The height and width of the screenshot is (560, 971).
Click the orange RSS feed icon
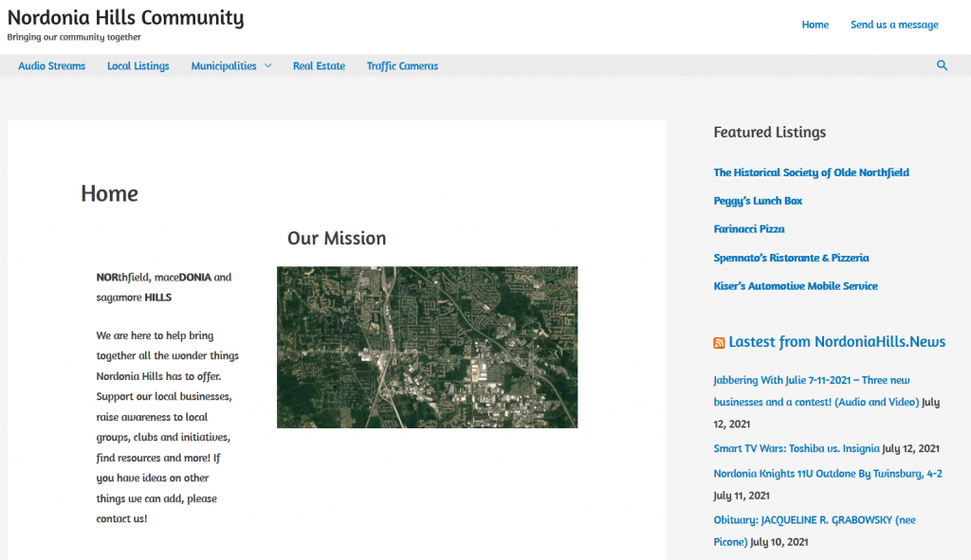719,343
